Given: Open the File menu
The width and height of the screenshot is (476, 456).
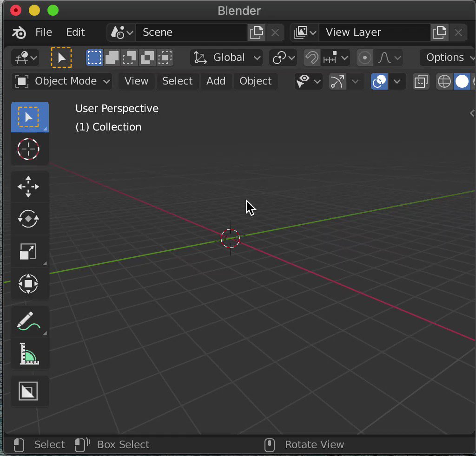Looking at the screenshot, I should [43, 32].
